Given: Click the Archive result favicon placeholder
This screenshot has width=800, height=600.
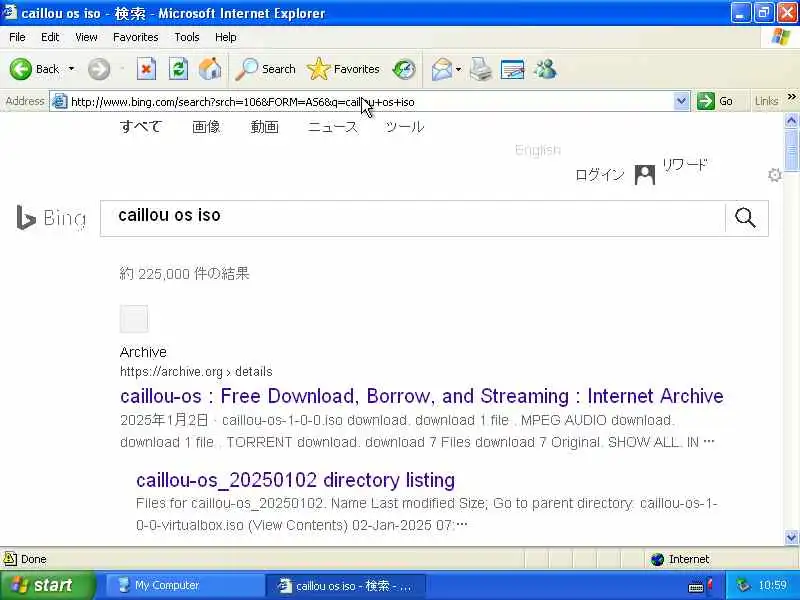Looking at the screenshot, I should tap(134, 319).
